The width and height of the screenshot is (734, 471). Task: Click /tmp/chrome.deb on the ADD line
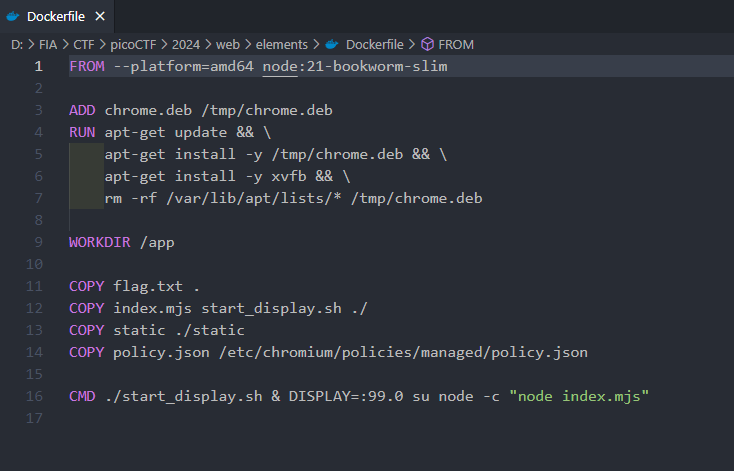267,110
